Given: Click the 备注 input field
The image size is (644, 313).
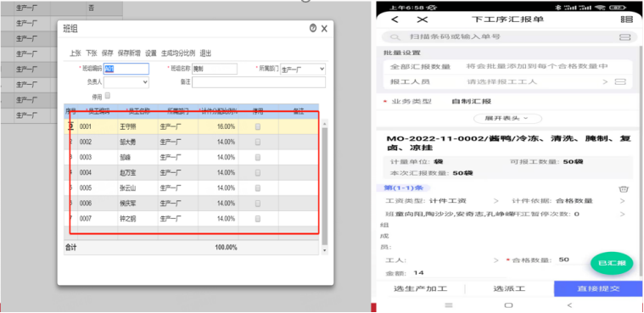Looking at the screenshot, I should [x=259, y=82].
